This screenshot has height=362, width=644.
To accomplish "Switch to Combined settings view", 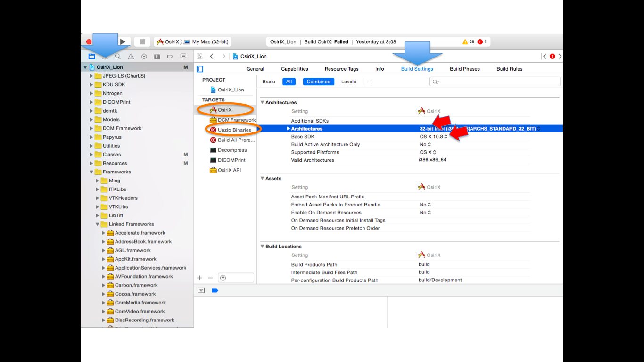I will [x=319, y=82].
